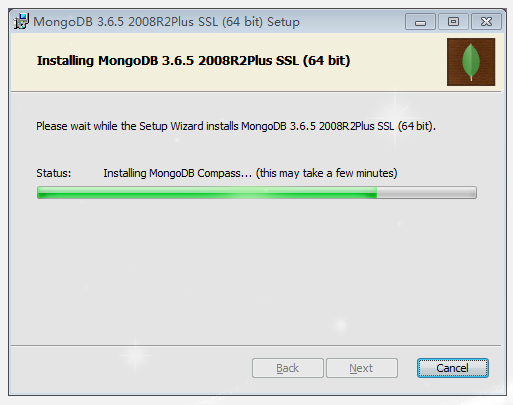Click the bold 'Installing MongoDB 3.6.5' heading

[115, 61]
